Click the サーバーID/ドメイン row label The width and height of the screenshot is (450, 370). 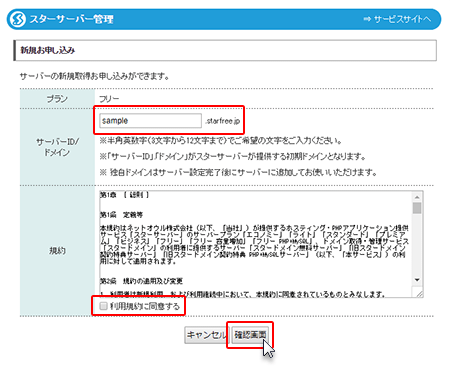pyautogui.click(x=57, y=147)
